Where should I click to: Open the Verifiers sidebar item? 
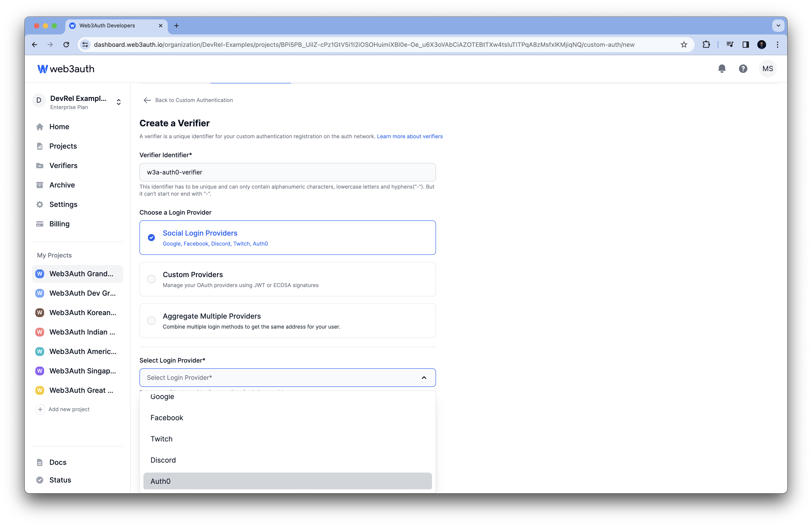pyautogui.click(x=77, y=166)
